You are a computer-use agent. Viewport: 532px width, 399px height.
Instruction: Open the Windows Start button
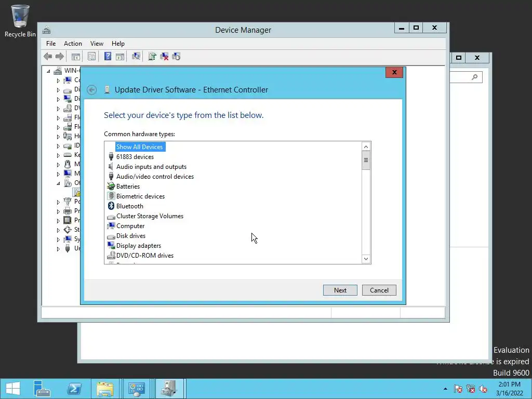pyautogui.click(x=13, y=389)
